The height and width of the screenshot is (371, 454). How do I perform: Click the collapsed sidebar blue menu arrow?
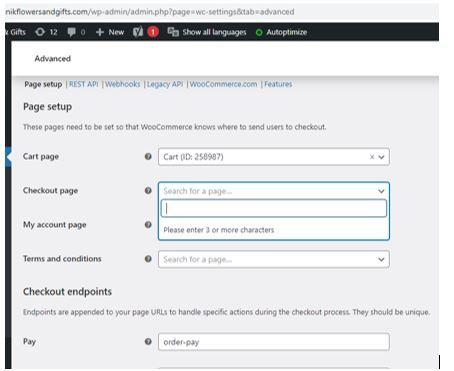[9, 157]
